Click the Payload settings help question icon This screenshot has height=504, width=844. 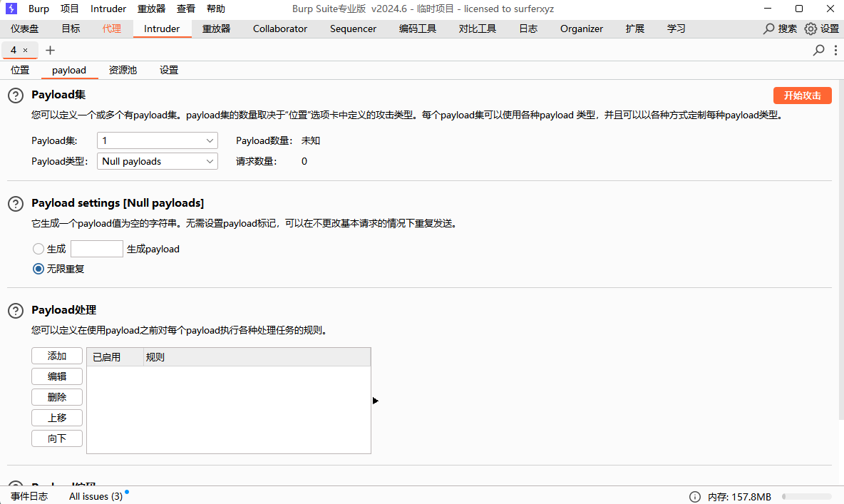(16, 204)
